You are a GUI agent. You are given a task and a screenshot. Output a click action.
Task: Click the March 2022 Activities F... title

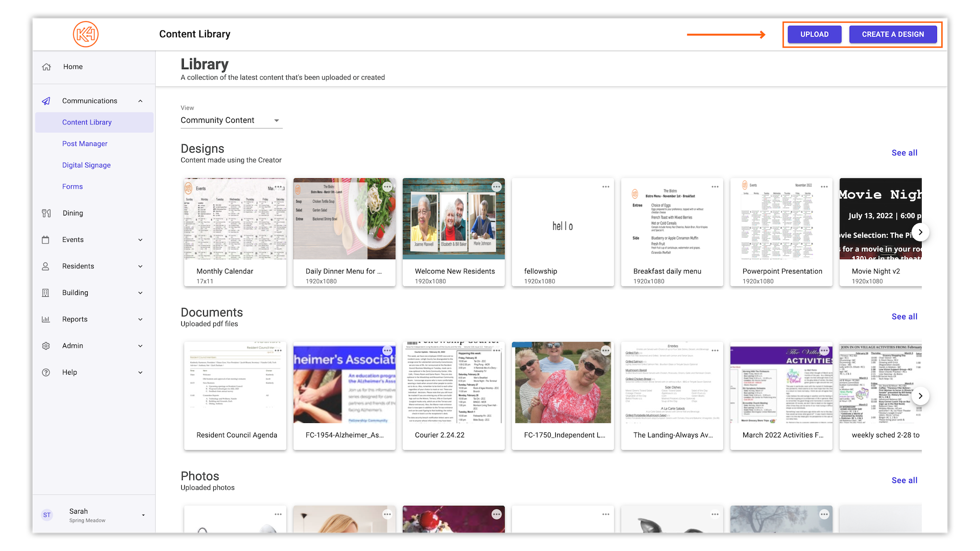click(783, 435)
